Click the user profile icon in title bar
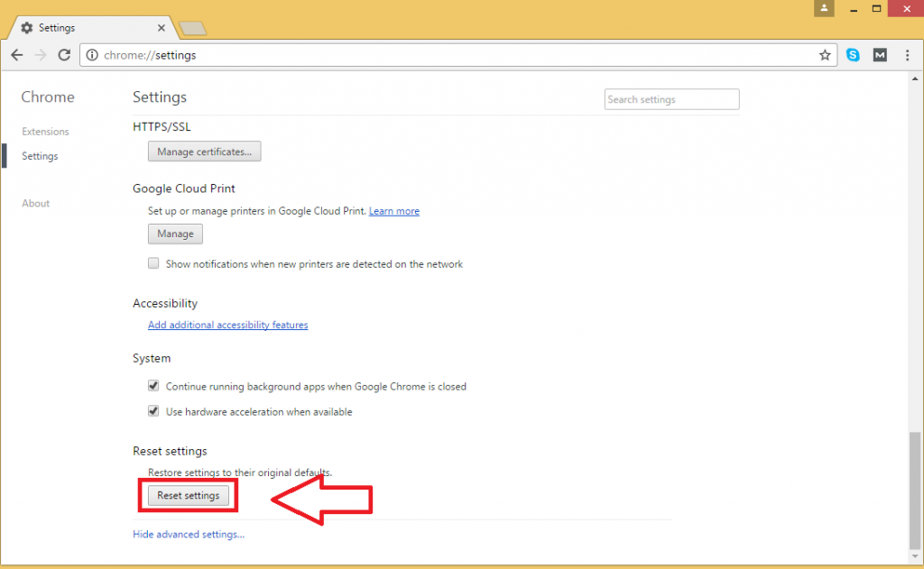 823,8
